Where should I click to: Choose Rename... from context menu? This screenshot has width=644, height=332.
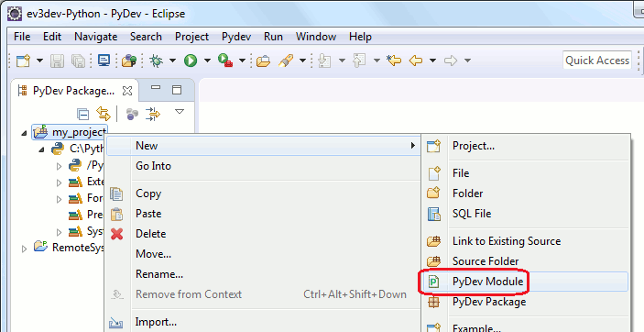click(263, 274)
